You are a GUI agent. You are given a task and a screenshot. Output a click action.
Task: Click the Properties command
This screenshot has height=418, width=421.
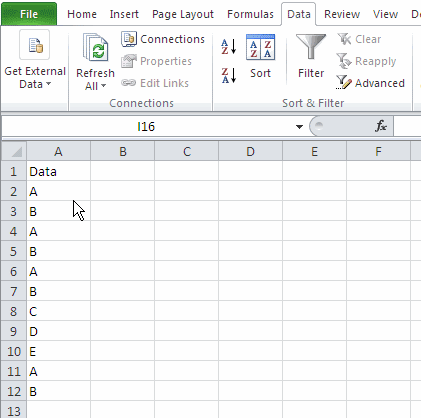156,61
